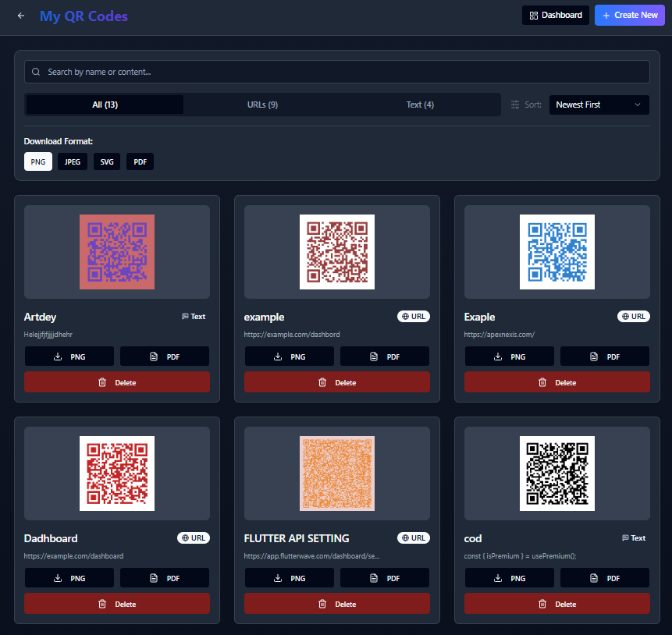
Task: Enable JPEG download format
Action: click(x=72, y=161)
